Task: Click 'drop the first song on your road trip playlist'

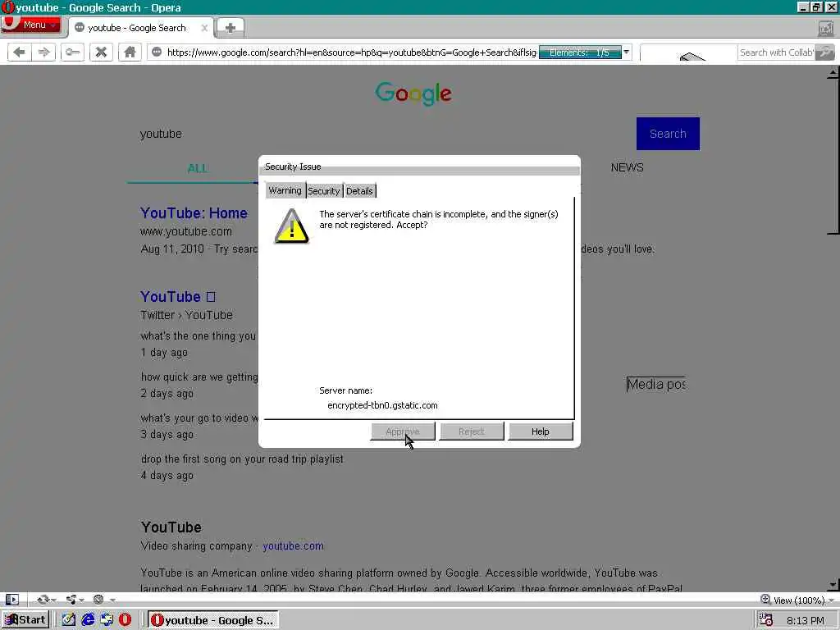Action: pos(242,459)
